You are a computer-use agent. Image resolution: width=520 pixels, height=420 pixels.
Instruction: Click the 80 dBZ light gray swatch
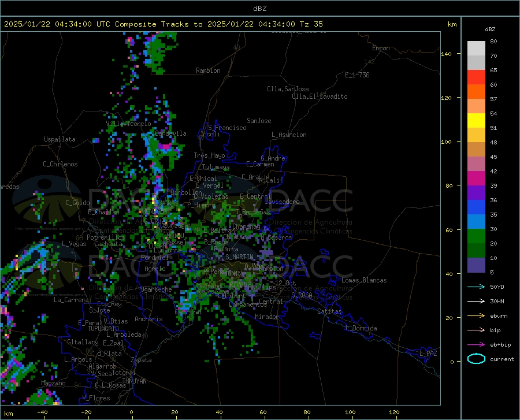click(476, 49)
